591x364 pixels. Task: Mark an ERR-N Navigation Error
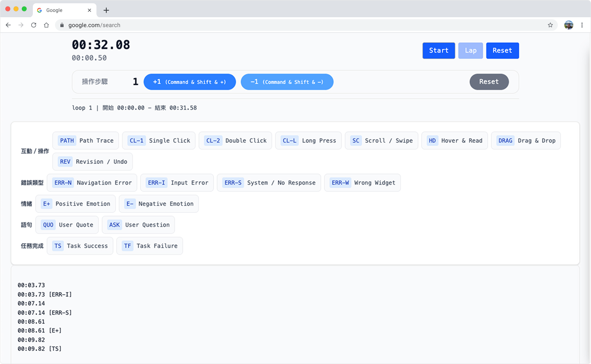[x=92, y=183]
